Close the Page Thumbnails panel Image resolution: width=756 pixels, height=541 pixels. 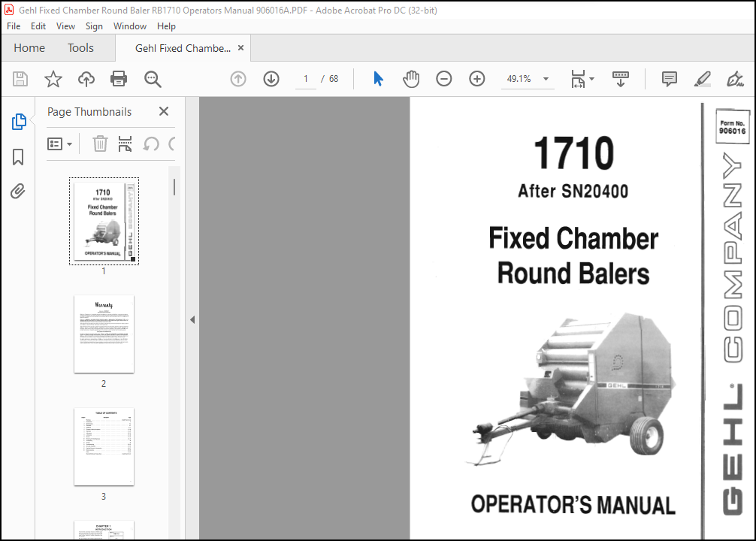point(164,111)
